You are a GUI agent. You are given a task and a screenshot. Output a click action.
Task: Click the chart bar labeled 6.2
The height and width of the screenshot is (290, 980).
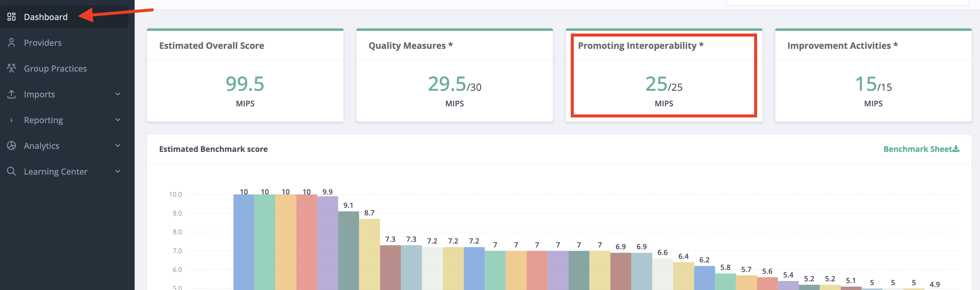coord(704,278)
